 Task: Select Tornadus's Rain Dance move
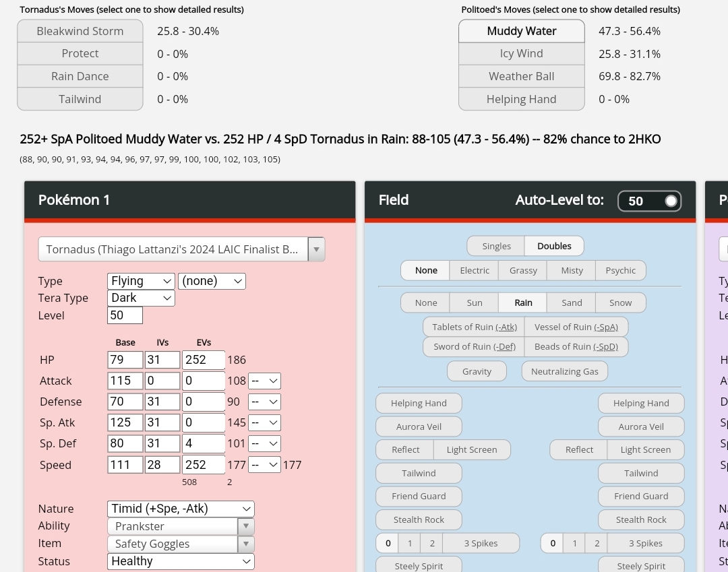tap(80, 76)
